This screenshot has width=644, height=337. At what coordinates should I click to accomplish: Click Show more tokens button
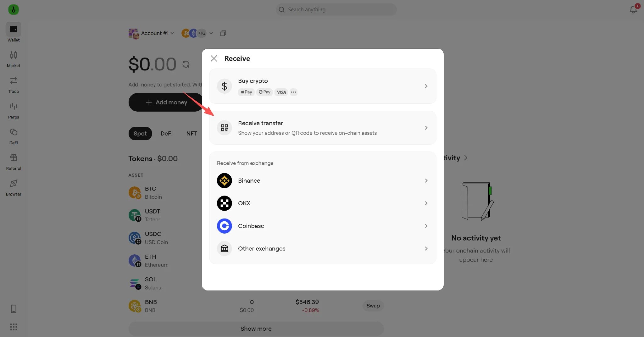pyautogui.click(x=256, y=329)
